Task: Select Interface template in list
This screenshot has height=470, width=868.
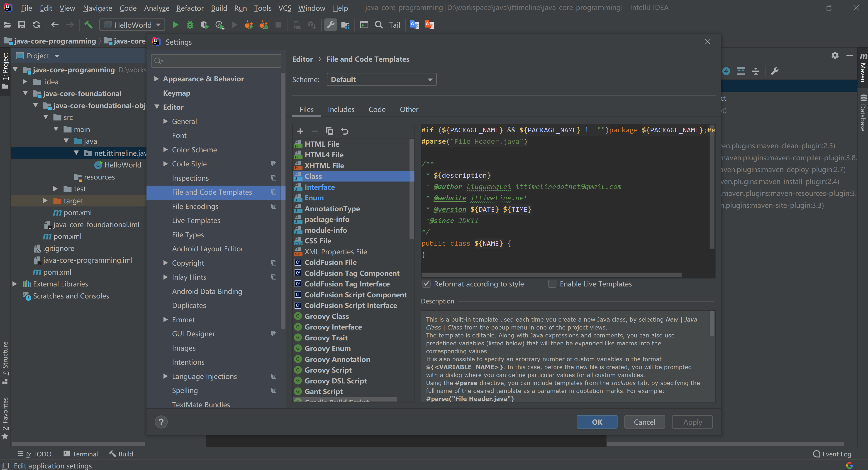Action: click(x=353, y=187)
